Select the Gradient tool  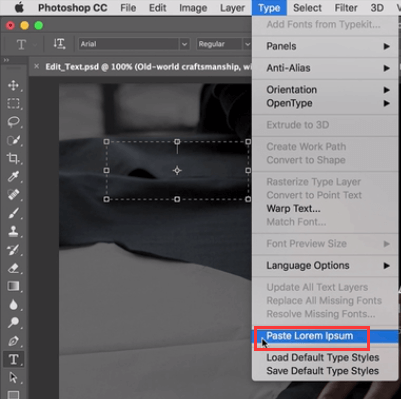[13, 286]
